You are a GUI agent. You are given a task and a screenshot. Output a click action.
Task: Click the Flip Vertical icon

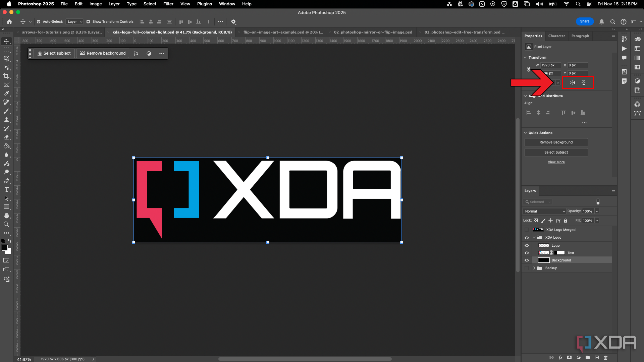pyautogui.click(x=584, y=83)
